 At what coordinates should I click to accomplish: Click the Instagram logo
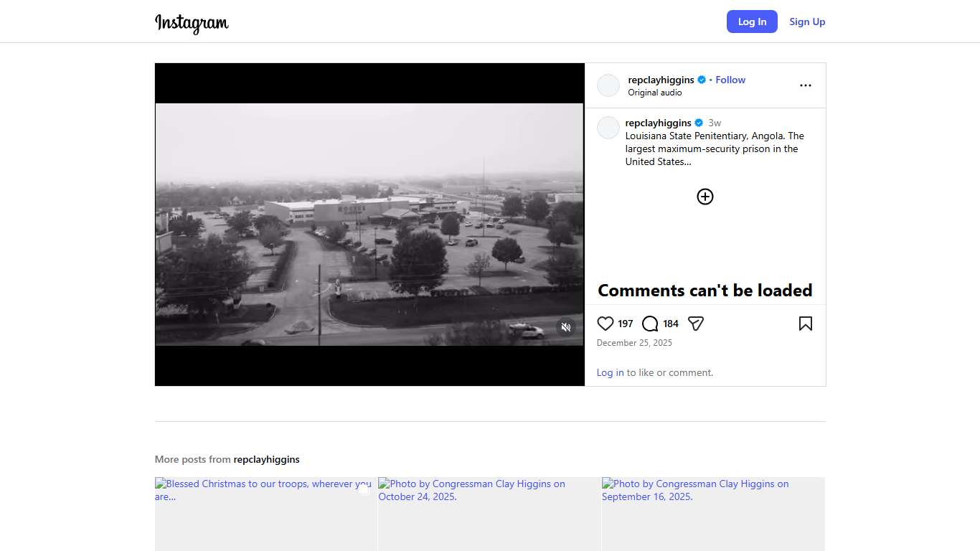[192, 22]
